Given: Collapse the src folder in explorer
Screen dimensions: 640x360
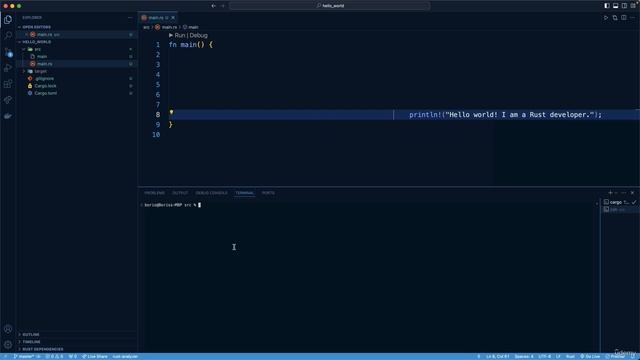Looking at the screenshot, I should click(37, 49).
